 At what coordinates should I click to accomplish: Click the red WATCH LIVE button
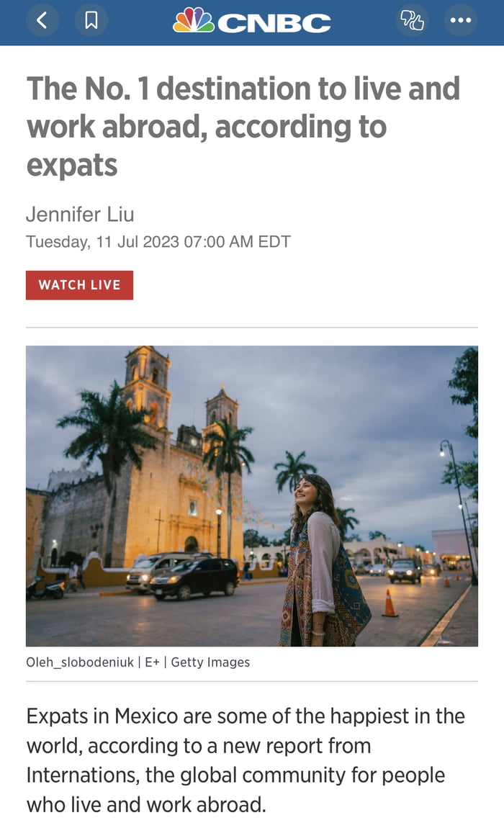coord(79,285)
